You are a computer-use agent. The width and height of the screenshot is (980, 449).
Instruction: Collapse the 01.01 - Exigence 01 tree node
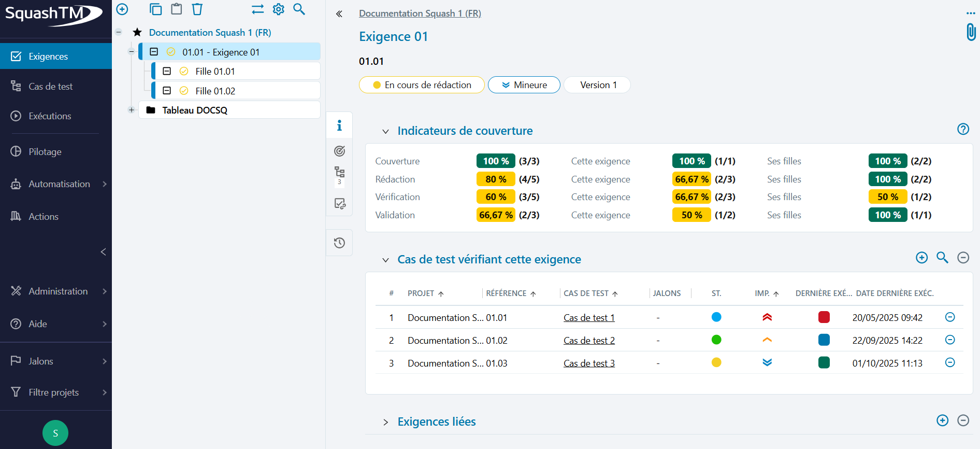(132, 52)
